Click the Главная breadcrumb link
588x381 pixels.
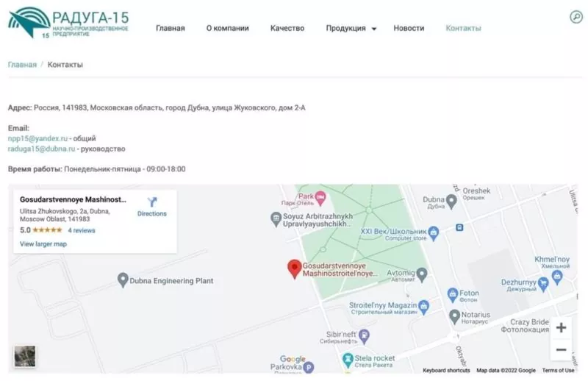[x=23, y=65]
